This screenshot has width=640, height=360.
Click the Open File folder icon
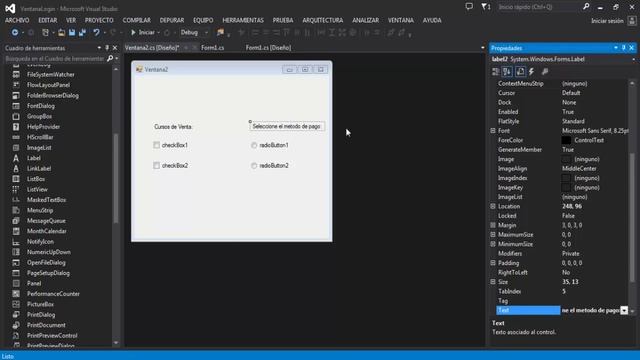coord(61,33)
